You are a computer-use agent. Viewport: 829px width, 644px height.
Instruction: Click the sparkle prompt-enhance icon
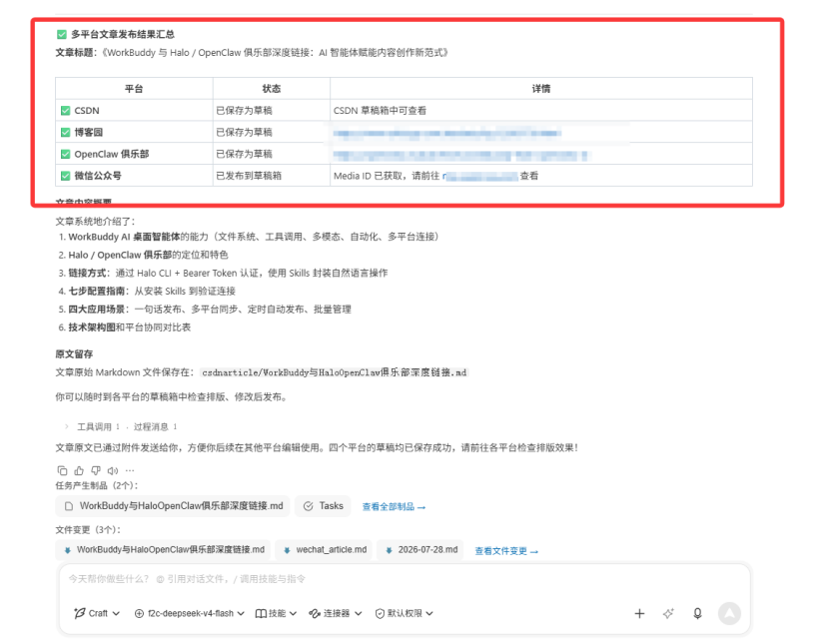tap(668, 613)
